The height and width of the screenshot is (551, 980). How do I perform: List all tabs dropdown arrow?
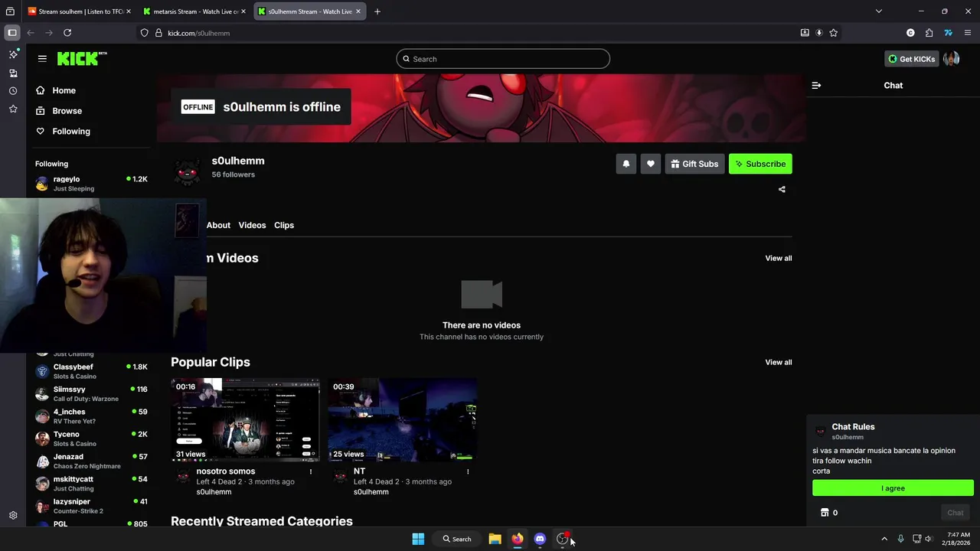(x=879, y=11)
